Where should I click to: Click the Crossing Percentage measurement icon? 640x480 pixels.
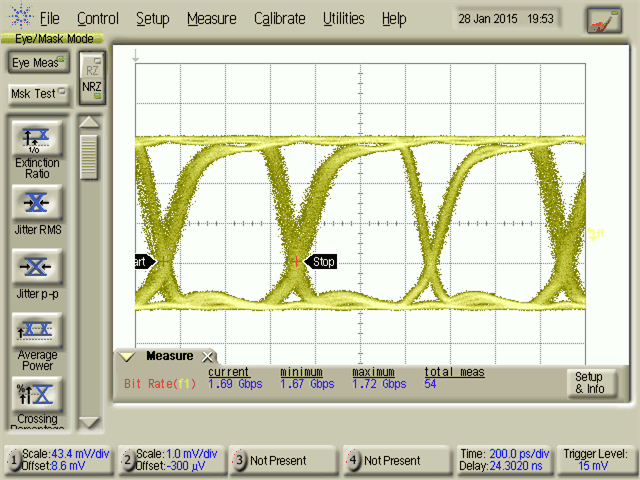coord(36,393)
